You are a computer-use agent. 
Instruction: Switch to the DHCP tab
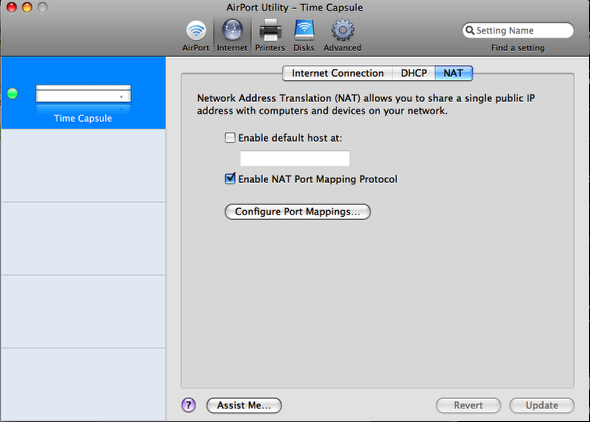click(414, 73)
